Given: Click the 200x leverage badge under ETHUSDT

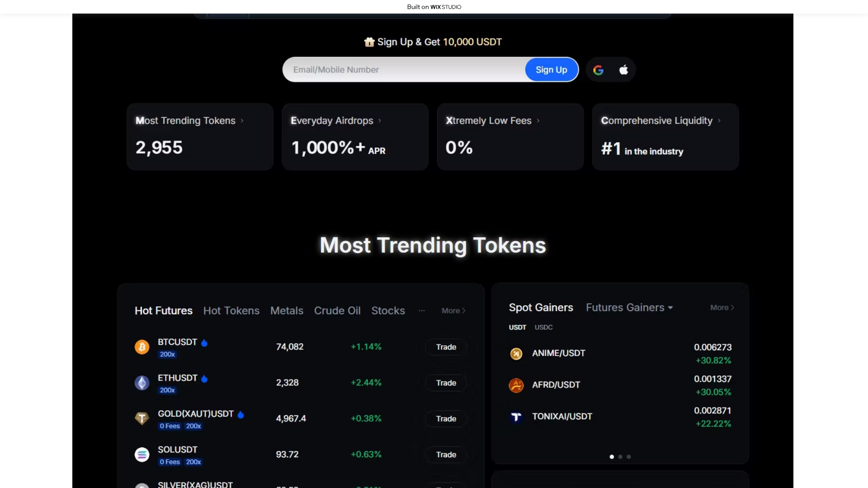Looking at the screenshot, I should coord(167,390).
